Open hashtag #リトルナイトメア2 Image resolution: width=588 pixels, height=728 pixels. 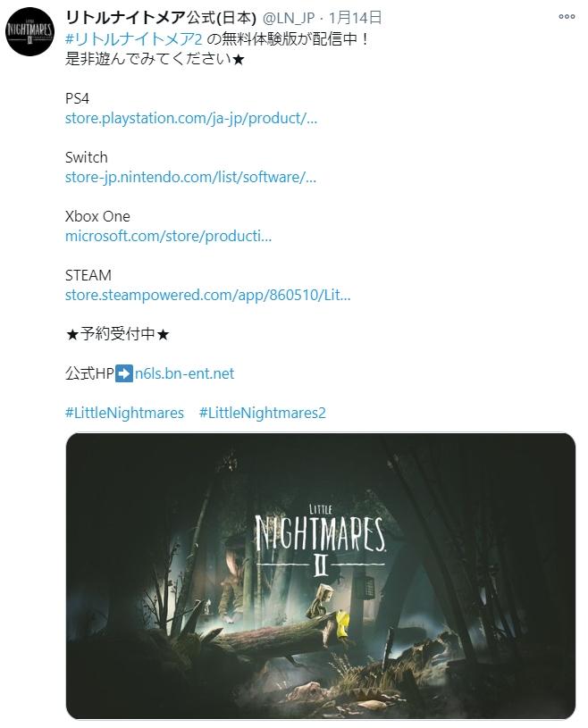point(134,38)
